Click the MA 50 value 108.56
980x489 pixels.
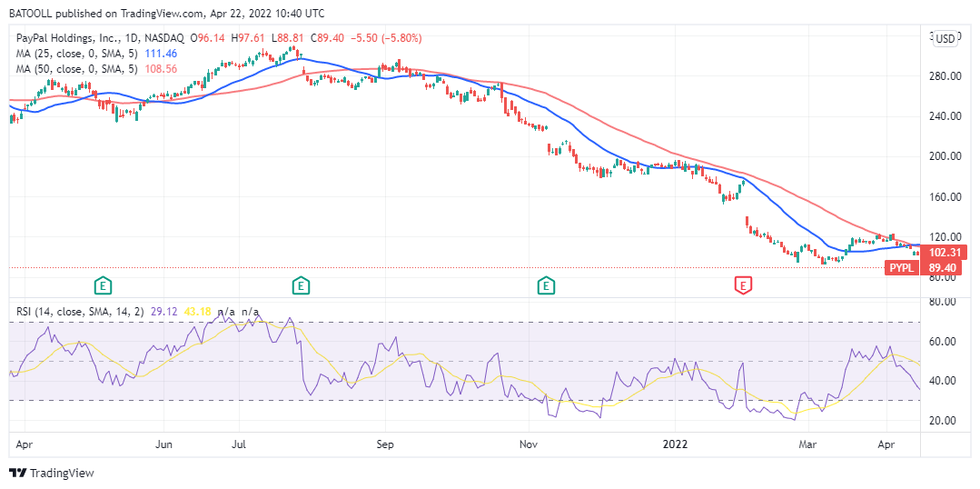pos(160,69)
